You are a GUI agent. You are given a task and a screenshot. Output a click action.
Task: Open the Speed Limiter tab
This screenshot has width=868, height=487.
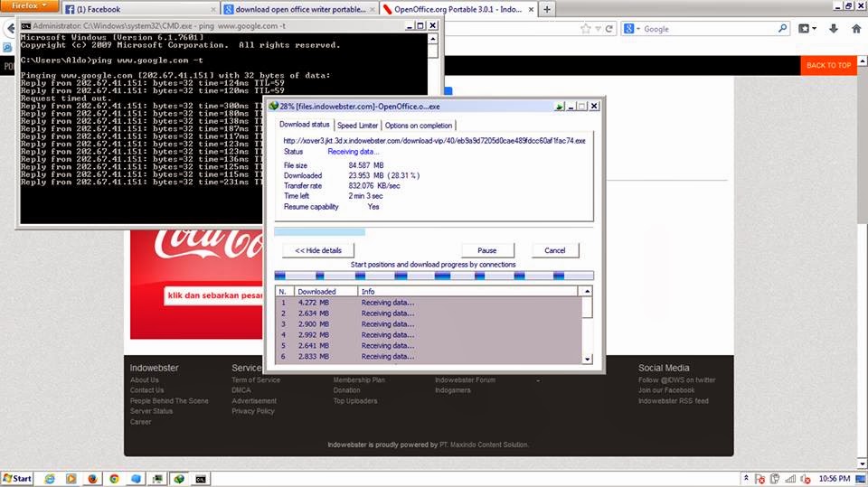coord(358,126)
